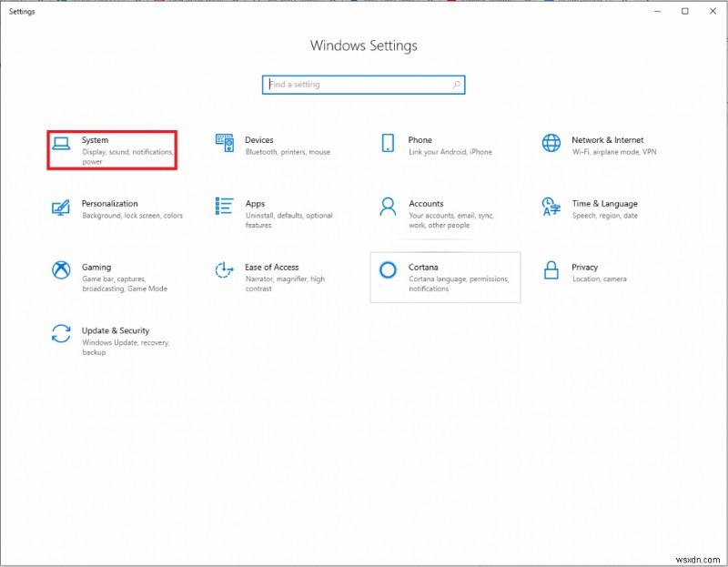Minimize the Settings window
The height and width of the screenshot is (567, 728).
(x=658, y=11)
